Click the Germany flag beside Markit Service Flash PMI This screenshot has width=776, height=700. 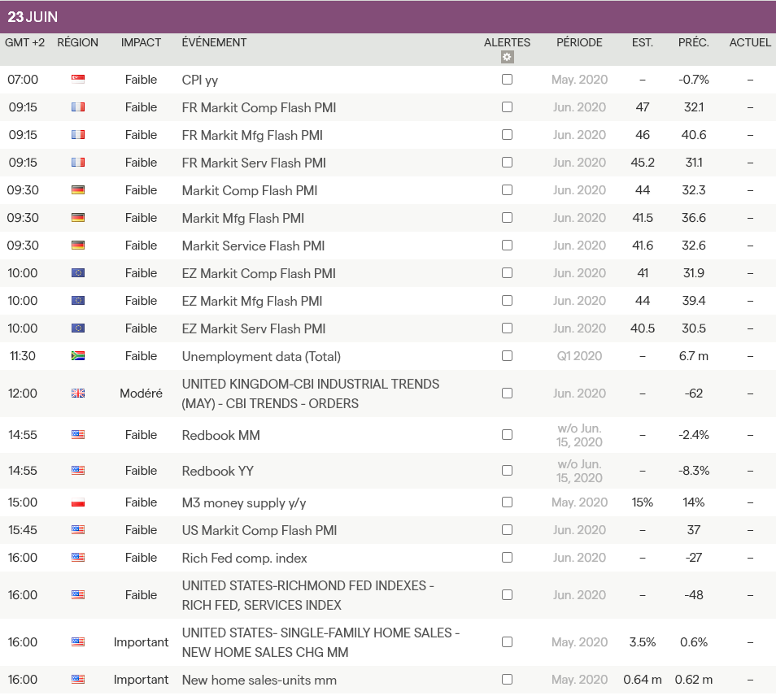[78, 246]
